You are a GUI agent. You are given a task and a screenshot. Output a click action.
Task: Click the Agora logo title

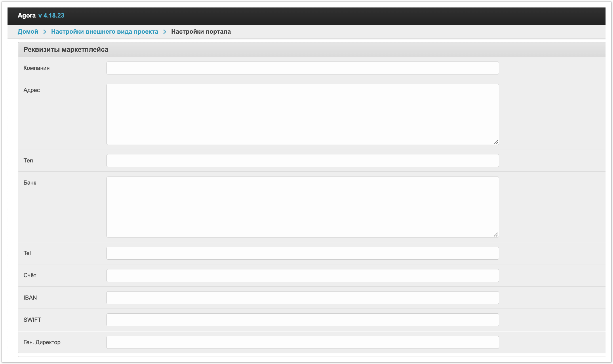(26, 16)
